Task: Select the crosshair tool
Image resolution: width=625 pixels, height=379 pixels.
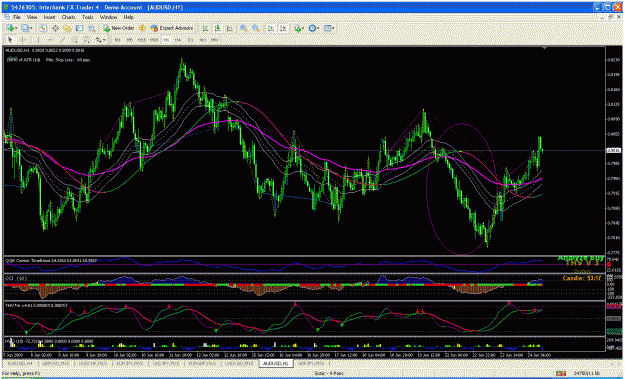Action: pos(23,40)
